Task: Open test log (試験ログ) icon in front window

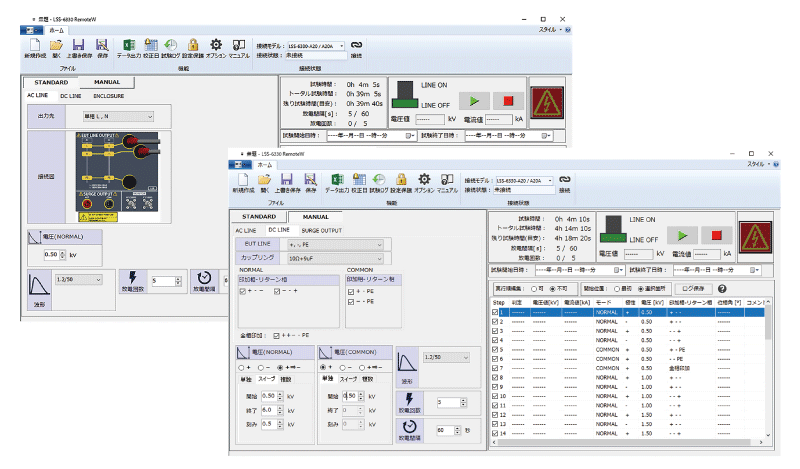Action: coord(379,180)
